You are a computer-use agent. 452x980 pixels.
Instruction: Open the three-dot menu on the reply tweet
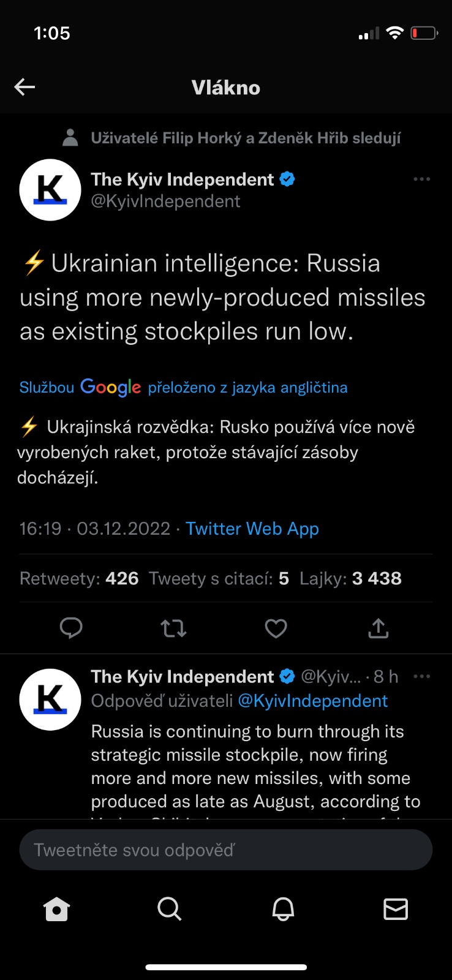point(421,677)
